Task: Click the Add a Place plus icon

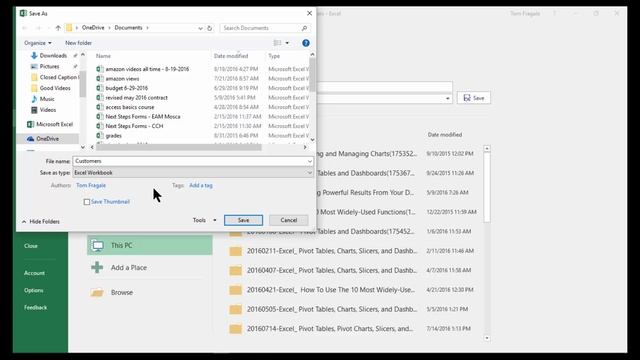Action: pos(97,267)
